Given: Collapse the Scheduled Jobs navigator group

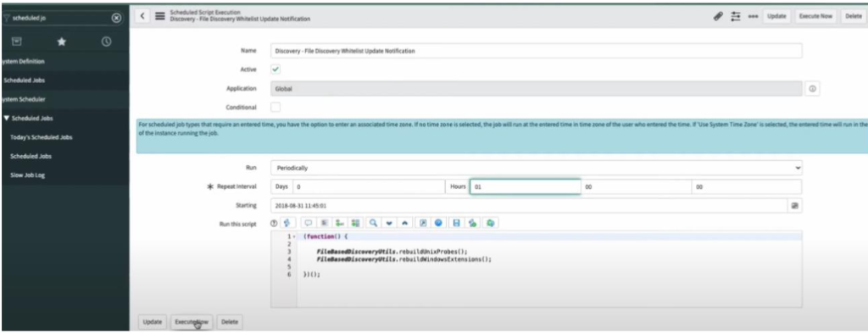Looking at the screenshot, I should [x=7, y=119].
